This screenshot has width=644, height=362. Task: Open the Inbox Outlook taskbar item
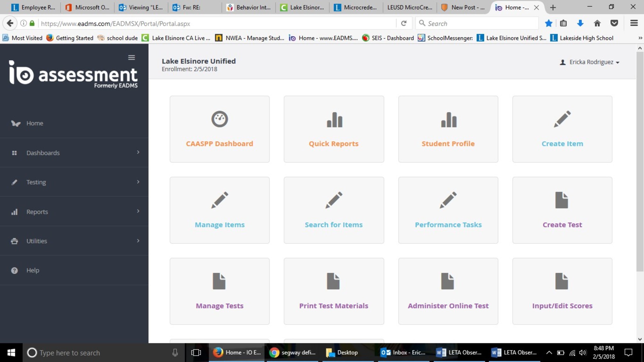point(404,353)
